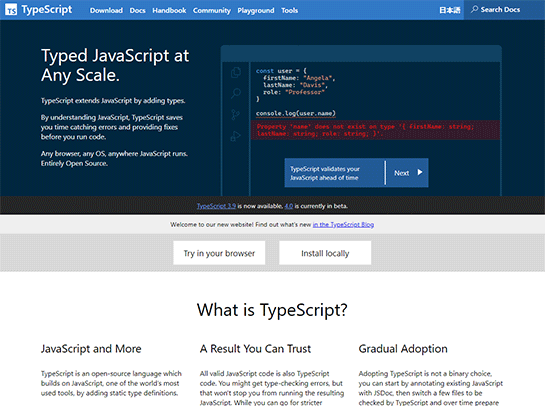Click 'console.log(user.name)' code line
This screenshot has height=406, width=545.
click(296, 113)
